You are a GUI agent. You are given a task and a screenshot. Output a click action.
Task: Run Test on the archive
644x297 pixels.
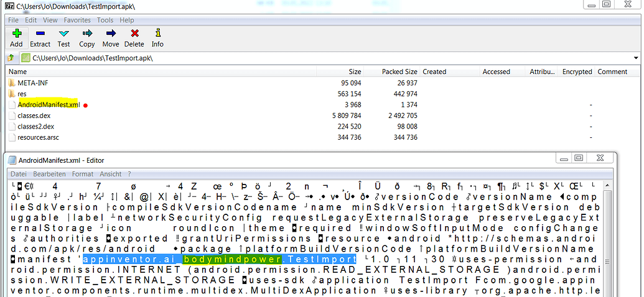tap(63, 34)
